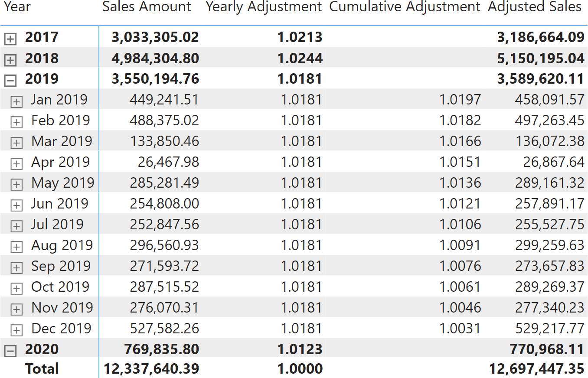
Task: Click the 1.0213 yearly adjustment value
Action: (x=300, y=37)
